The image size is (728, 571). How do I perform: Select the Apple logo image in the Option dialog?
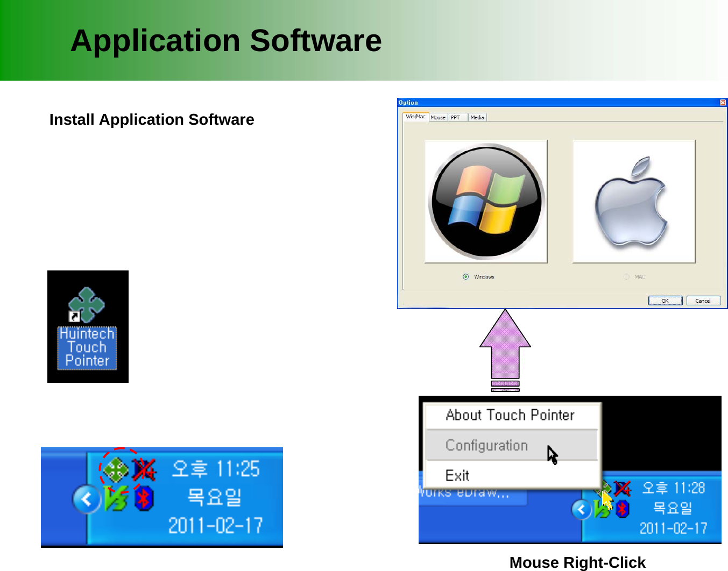tap(633, 201)
